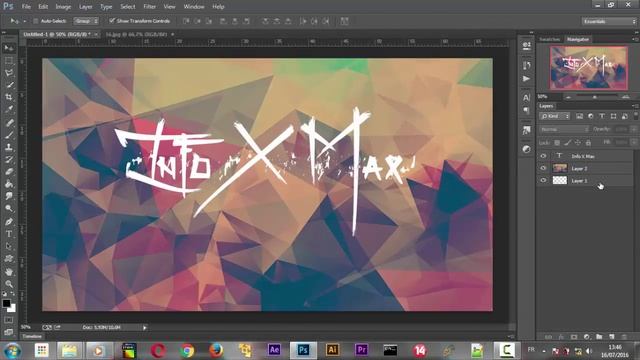Select Layer 2 thumbnail
The height and width of the screenshot is (360, 640).
pos(560,168)
